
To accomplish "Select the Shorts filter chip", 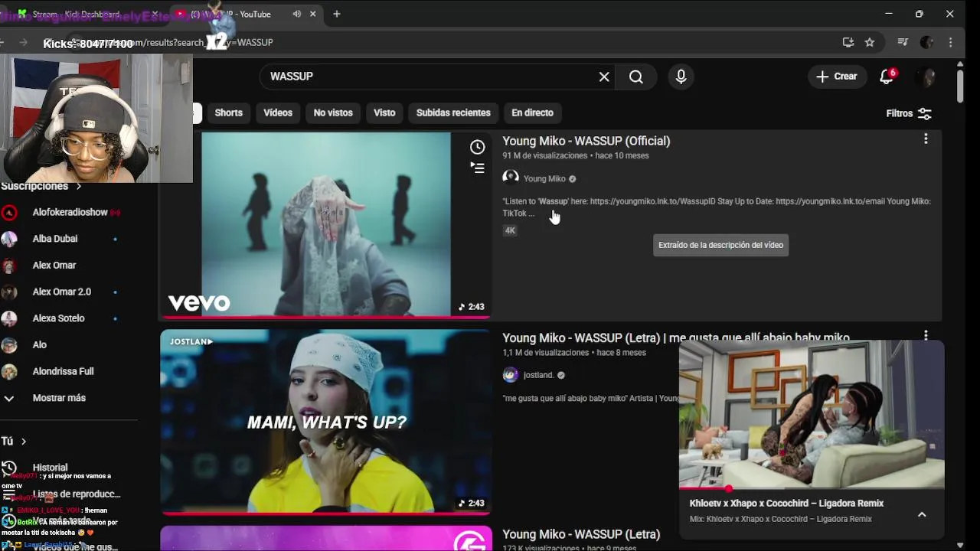I will [x=228, y=112].
